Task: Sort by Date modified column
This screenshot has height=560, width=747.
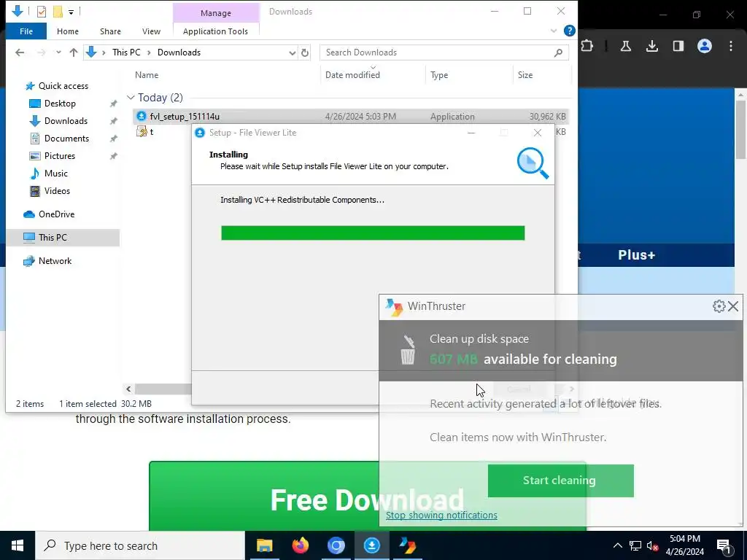Action: pyautogui.click(x=352, y=75)
